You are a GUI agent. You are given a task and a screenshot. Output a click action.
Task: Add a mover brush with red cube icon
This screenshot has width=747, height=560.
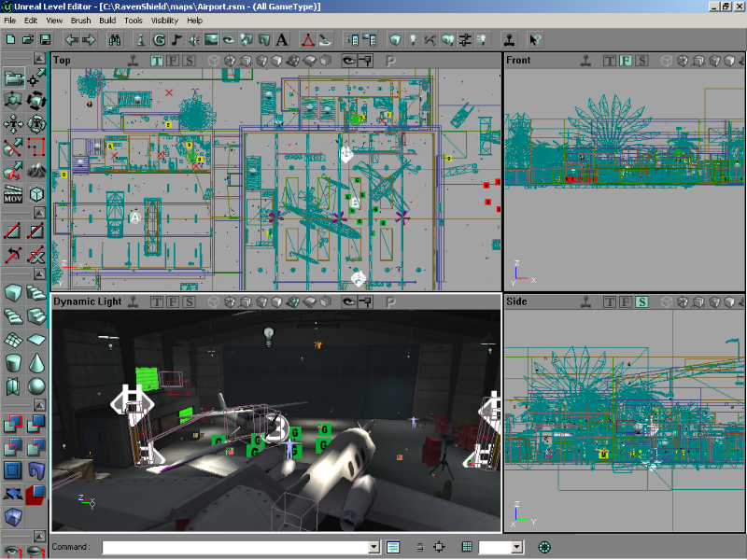tap(36, 494)
